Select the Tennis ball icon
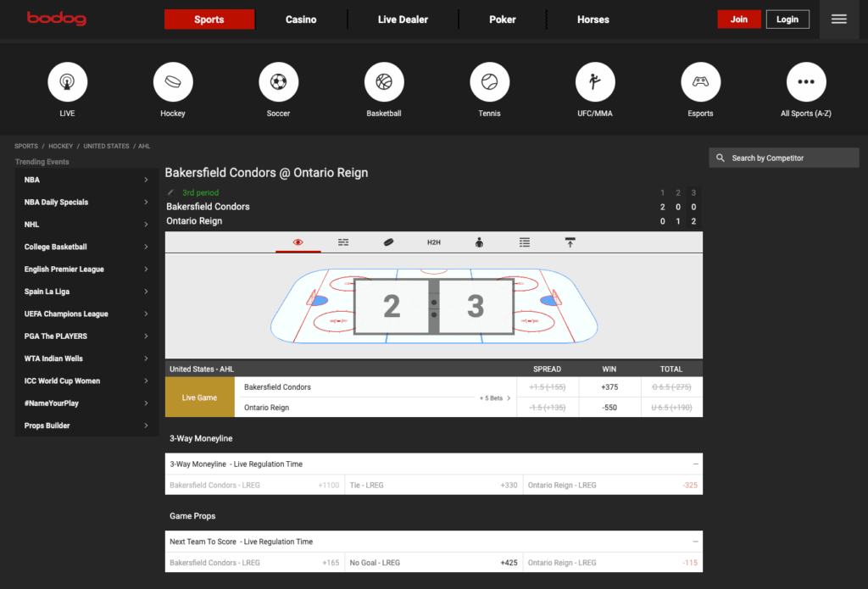868x589 pixels. (x=490, y=82)
